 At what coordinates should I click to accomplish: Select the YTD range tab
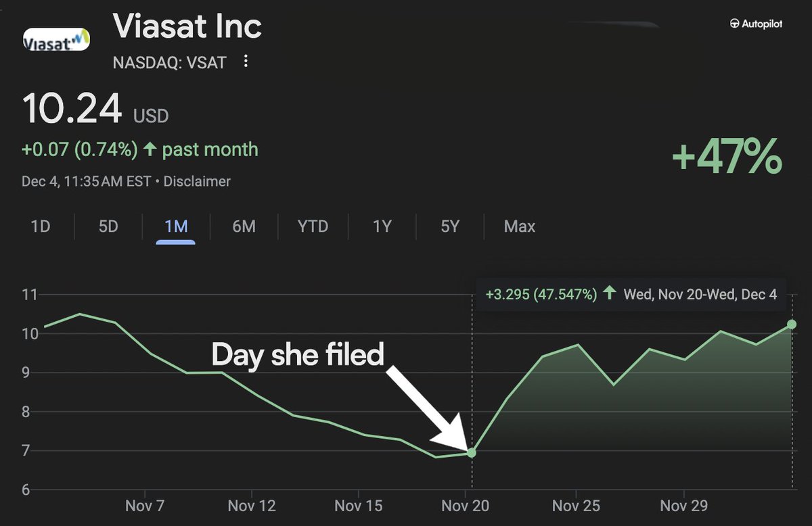313,226
